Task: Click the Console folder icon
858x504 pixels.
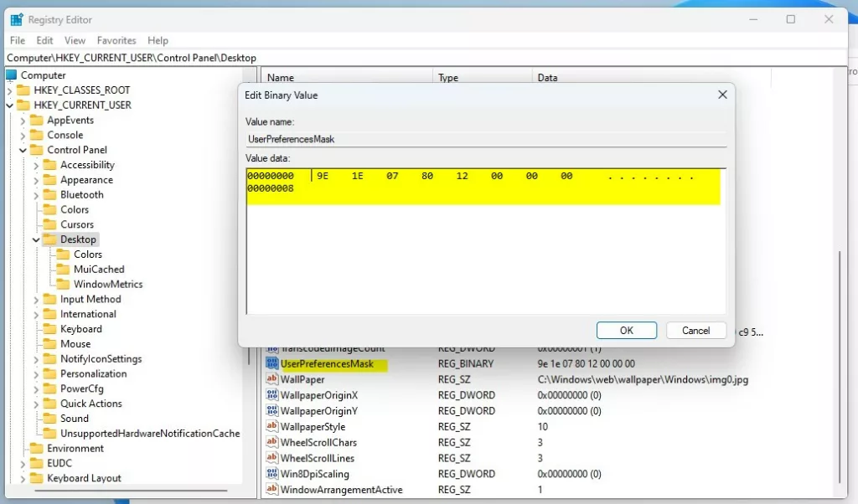Action: 37,135
